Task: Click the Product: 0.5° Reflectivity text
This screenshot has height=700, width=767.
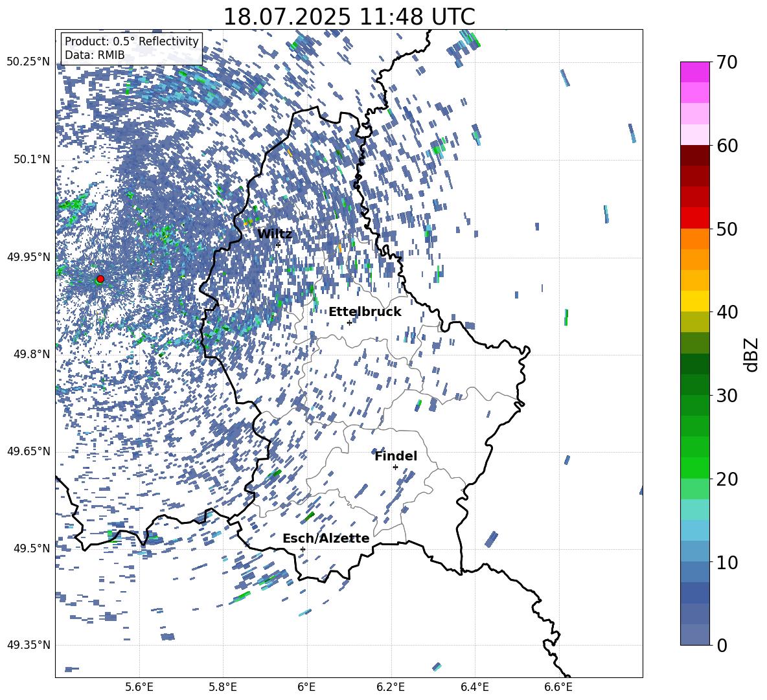Action: (x=132, y=41)
